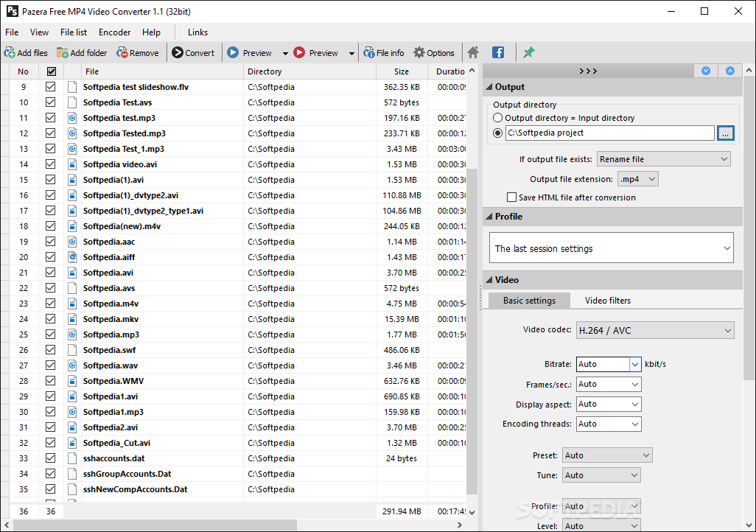This screenshot has height=532, width=756.
Task: Start conversion with the Convert button
Action: (193, 52)
